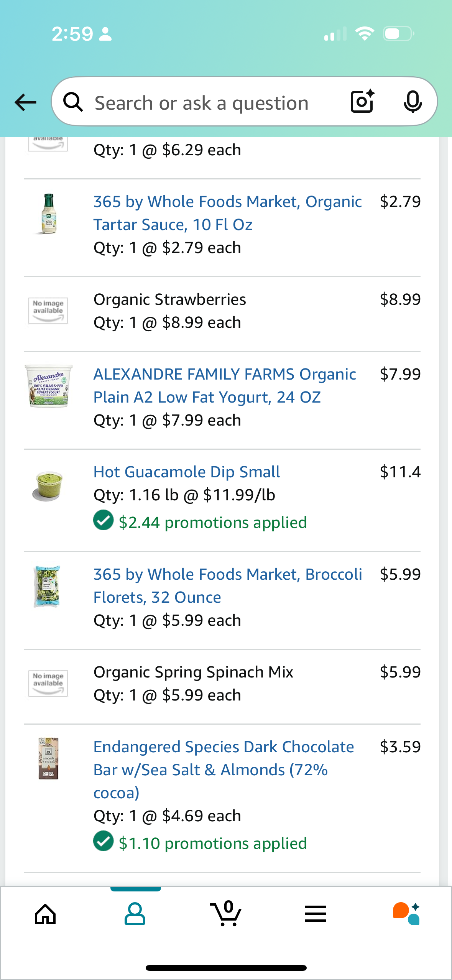Open the account profile tab
The width and height of the screenshot is (452, 980).
pyautogui.click(x=135, y=914)
